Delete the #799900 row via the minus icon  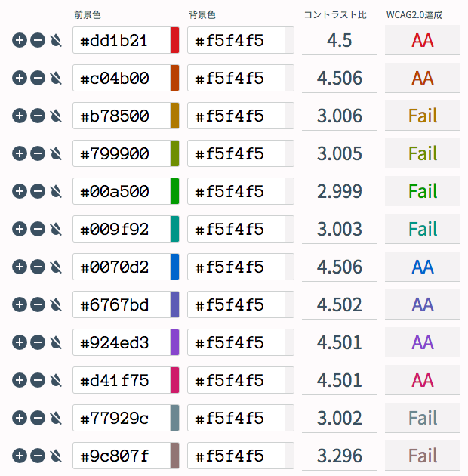(x=38, y=153)
